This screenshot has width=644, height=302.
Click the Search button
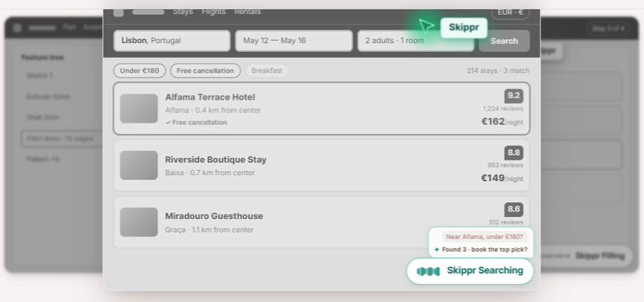pos(504,41)
